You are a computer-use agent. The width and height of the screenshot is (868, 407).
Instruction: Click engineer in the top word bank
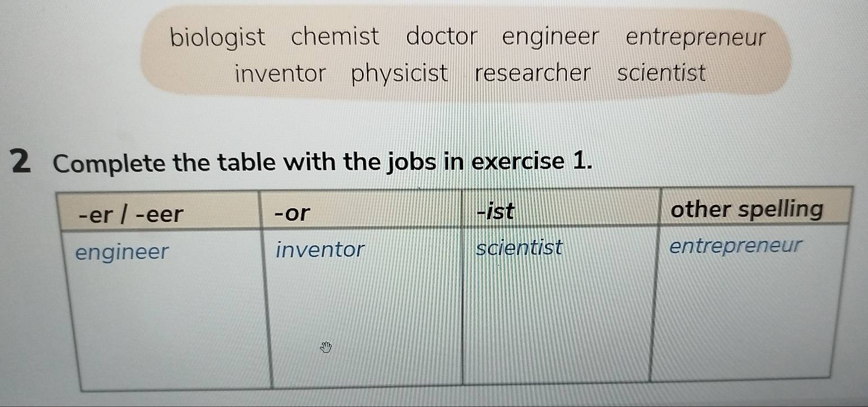(x=551, y=38)
